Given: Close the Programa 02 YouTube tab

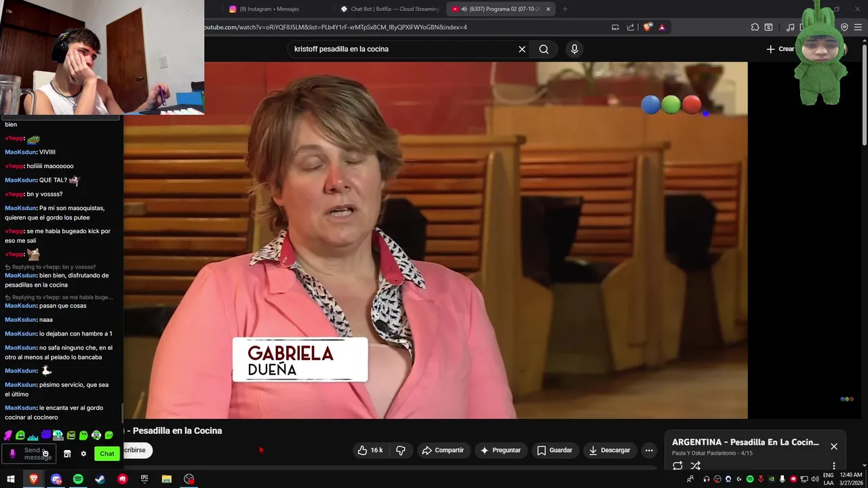Looking at the screenshot, I should coord(548,9).
